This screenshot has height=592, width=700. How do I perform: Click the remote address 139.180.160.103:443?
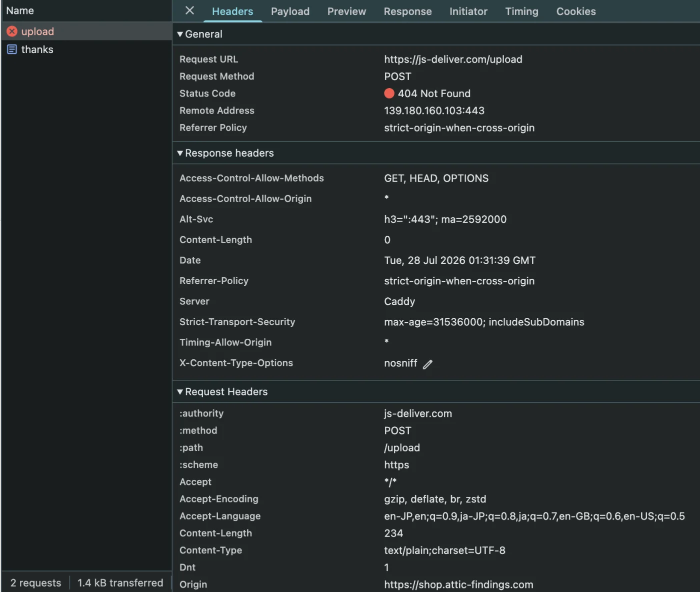click(x=434, y=111)
